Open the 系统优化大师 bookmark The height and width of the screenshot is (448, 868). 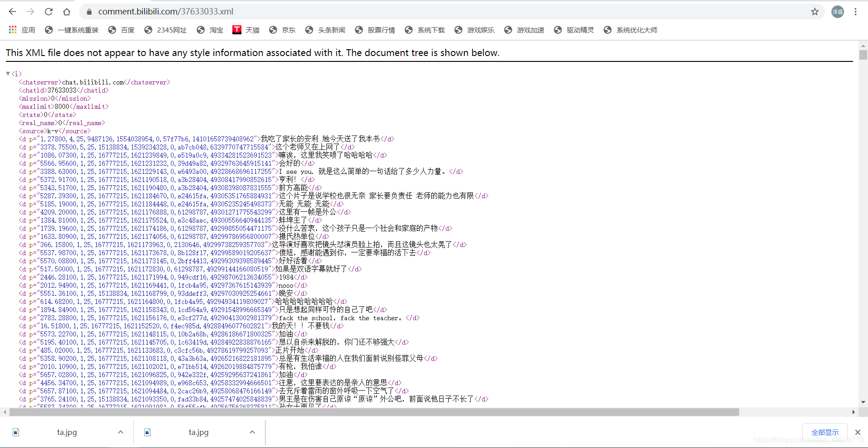[630, 30]
